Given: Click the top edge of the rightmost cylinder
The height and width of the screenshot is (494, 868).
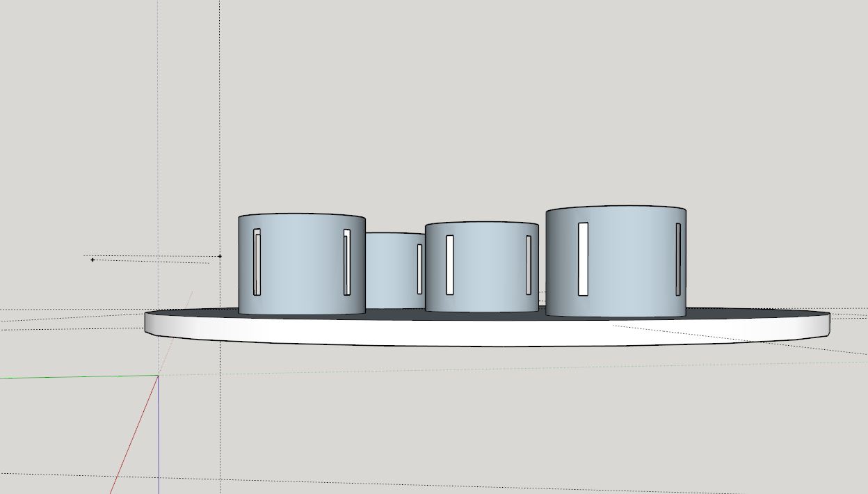Looking at the screenshot, I should tap(616, 206).
